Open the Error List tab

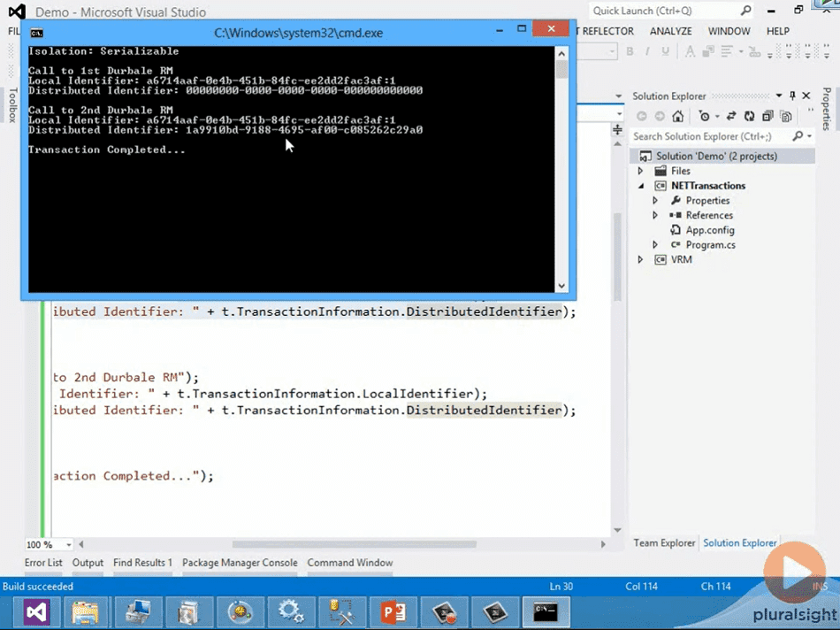click(x=43, y=563)
